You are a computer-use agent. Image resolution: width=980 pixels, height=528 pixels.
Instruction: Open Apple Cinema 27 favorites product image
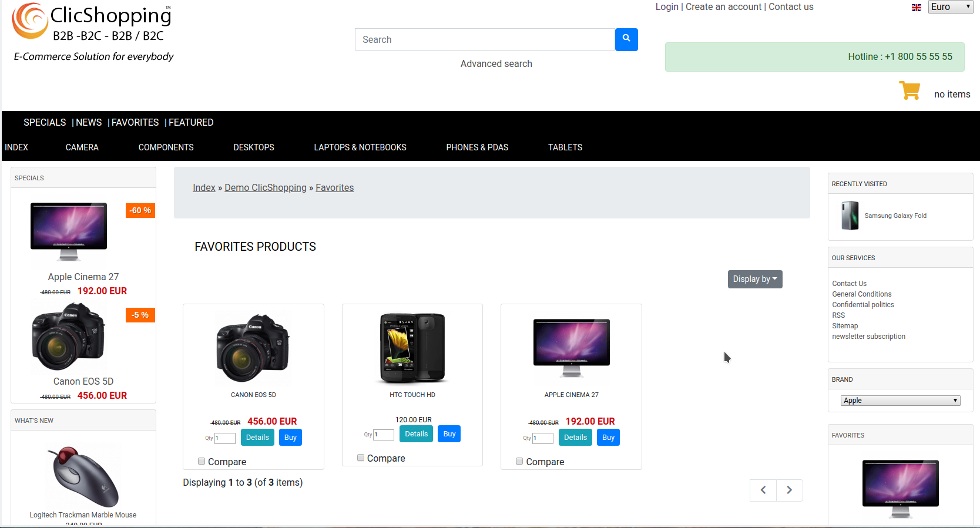pos(572,348)
